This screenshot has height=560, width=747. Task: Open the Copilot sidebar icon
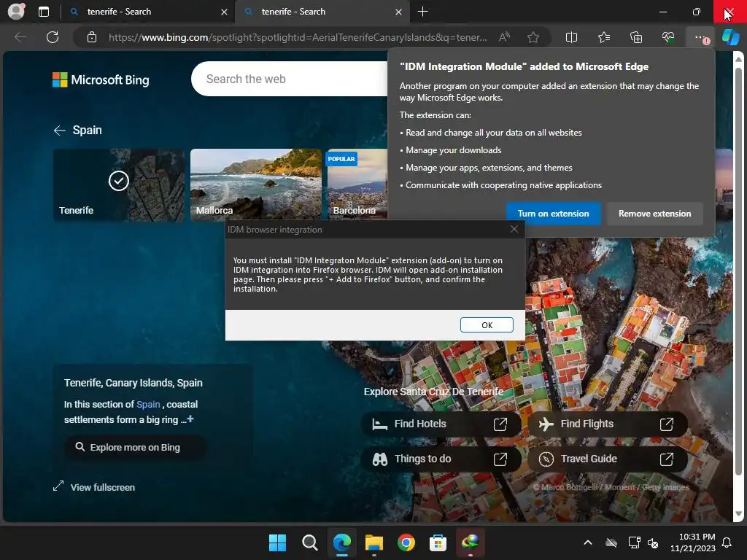[731, 37]
